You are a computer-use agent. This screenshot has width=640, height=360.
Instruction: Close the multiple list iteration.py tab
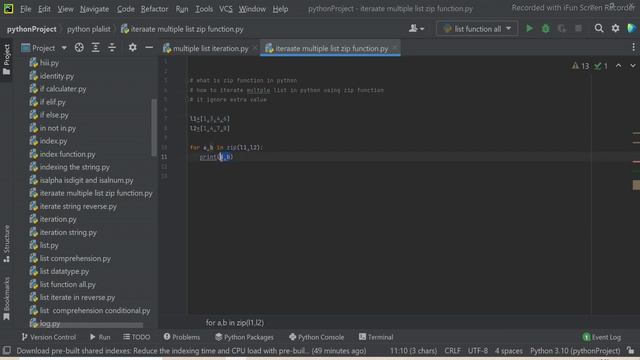pyautogui.click(x=255, y=48)
